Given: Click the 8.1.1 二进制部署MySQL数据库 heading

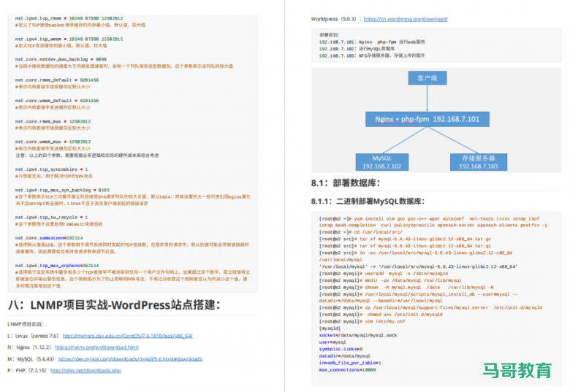Looking at the screenshot, I should (x=368, y=201).
